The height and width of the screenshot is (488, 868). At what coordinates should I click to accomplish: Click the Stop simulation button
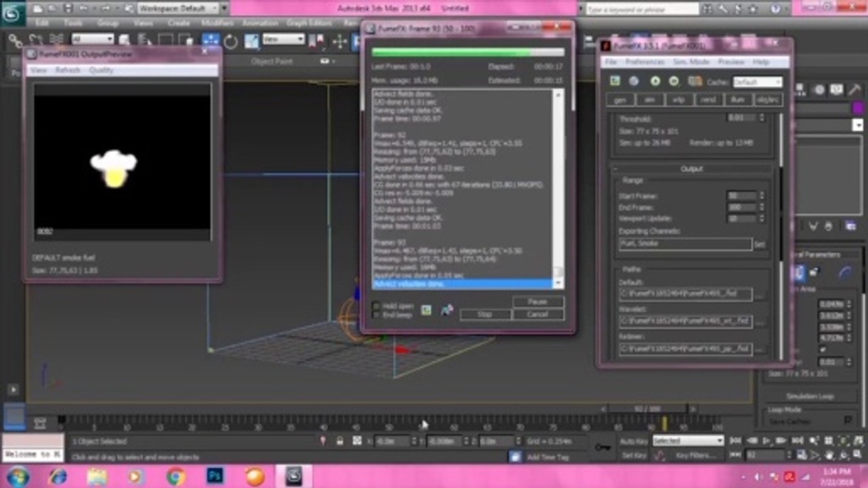(x=485, y=314)
